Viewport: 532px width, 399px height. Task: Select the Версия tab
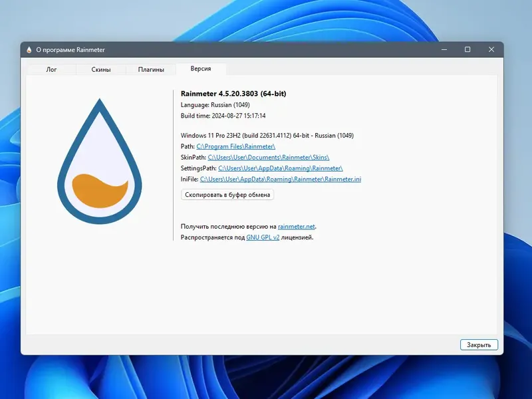(201, 68)
